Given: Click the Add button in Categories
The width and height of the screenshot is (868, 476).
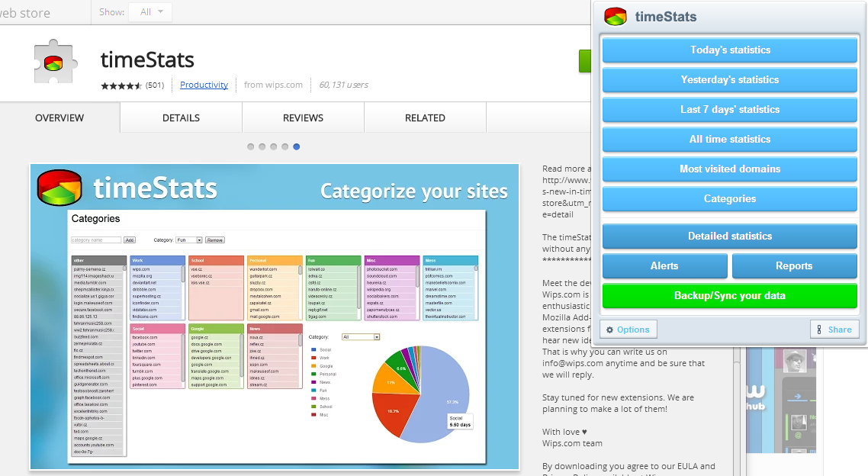Looking at the screenshot, I should click(130, 240).
